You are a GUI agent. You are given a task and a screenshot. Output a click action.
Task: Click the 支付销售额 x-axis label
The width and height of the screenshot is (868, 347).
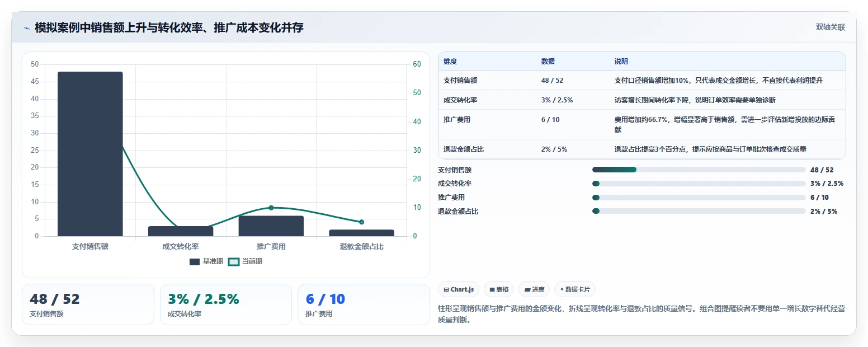(x=90, y=246)
